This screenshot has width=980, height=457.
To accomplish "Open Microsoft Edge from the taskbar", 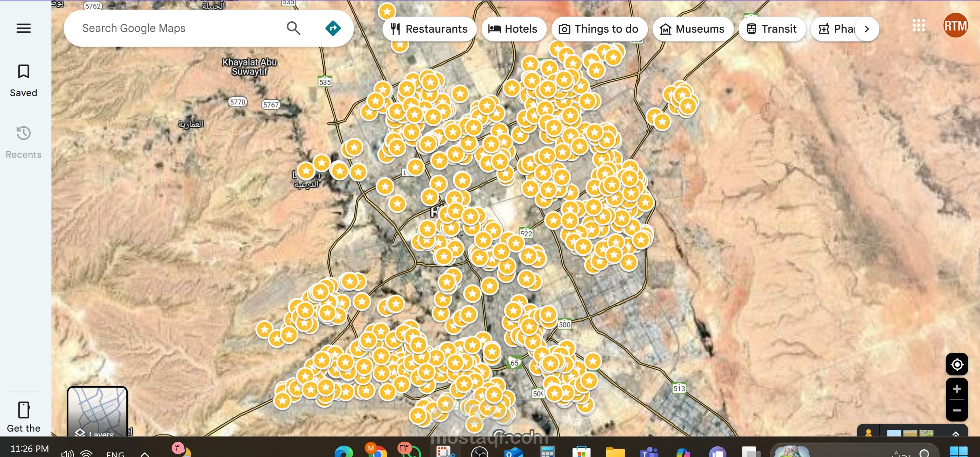I will click(x=344, y=451).
